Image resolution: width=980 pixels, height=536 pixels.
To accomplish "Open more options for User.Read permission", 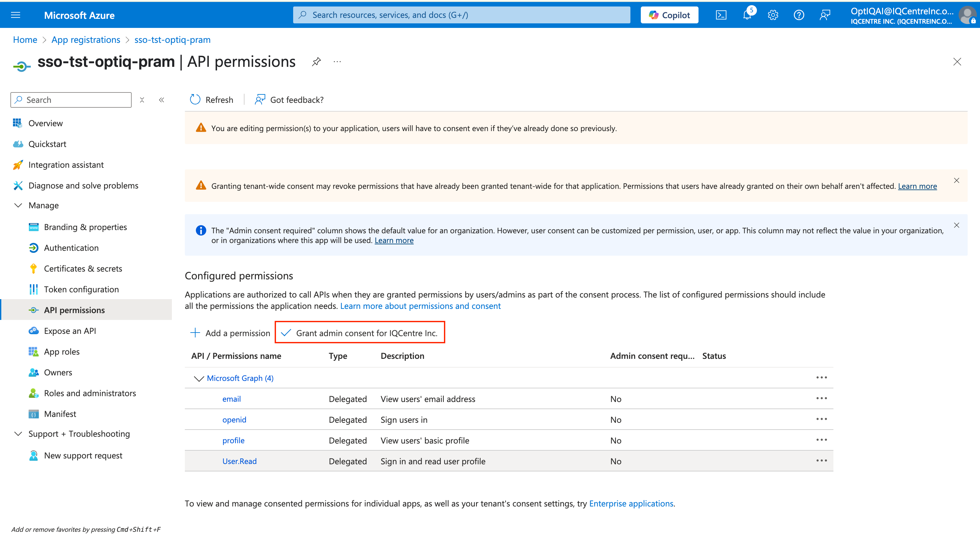I will point(821,461).
